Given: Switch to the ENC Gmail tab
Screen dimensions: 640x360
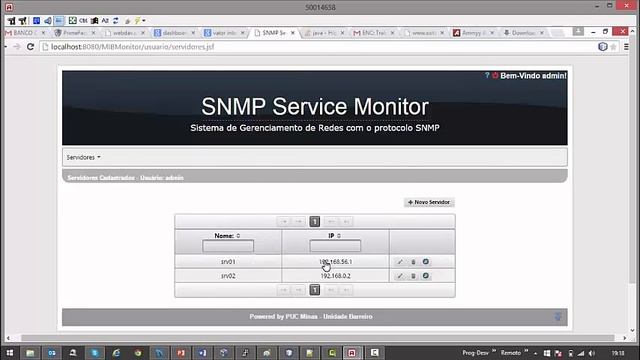Looking at the screenshot, I should [x=374, y=33].
